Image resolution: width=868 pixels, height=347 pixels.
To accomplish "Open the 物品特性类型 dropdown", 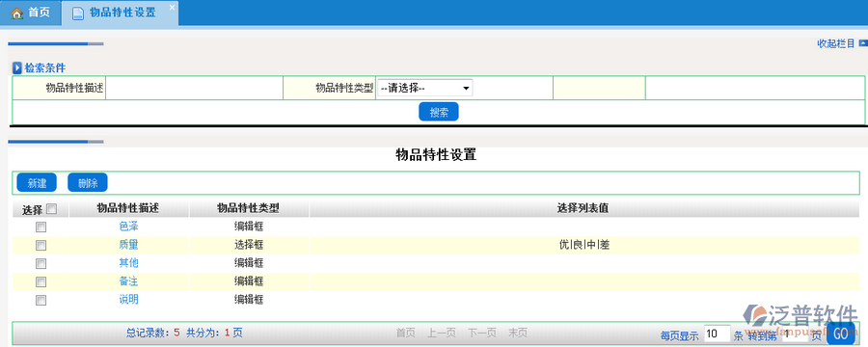I will coord(425,88).
